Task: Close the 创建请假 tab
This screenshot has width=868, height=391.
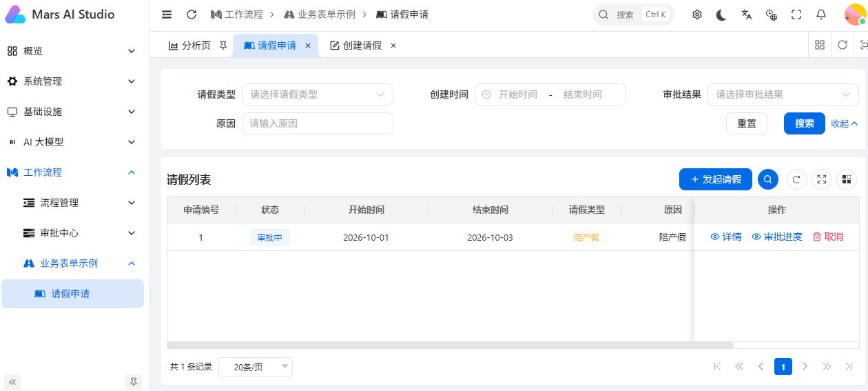Action: [393, 46]
